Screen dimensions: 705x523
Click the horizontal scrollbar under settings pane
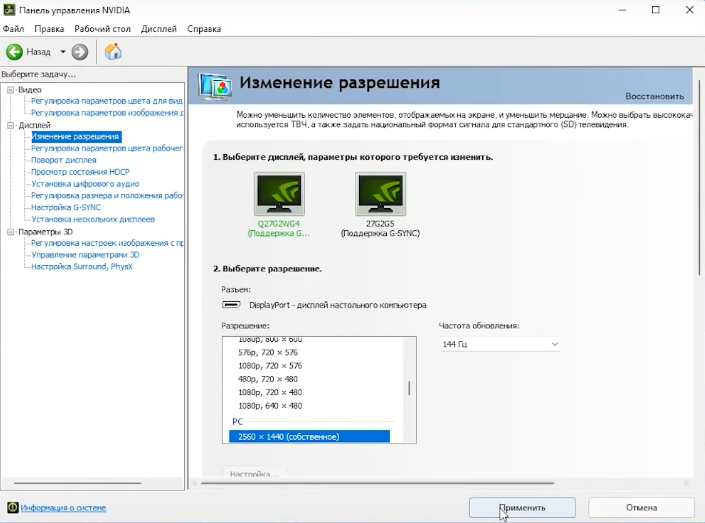[378, 483]
